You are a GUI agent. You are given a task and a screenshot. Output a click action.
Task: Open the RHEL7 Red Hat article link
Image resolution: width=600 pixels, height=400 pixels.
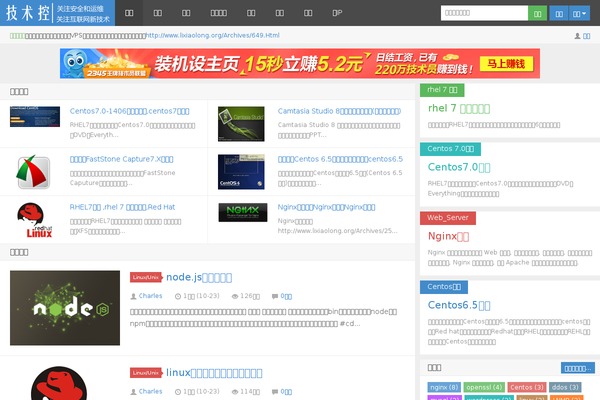pos(122,207)
